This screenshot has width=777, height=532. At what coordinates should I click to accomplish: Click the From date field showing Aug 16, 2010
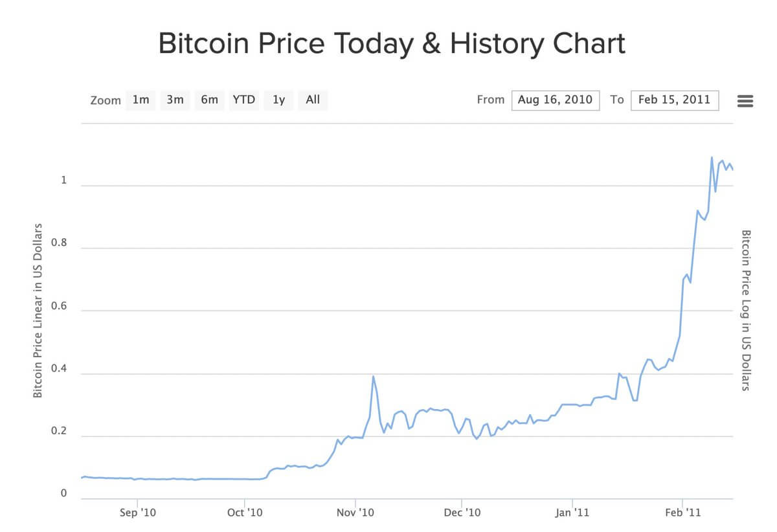(556, 100)
